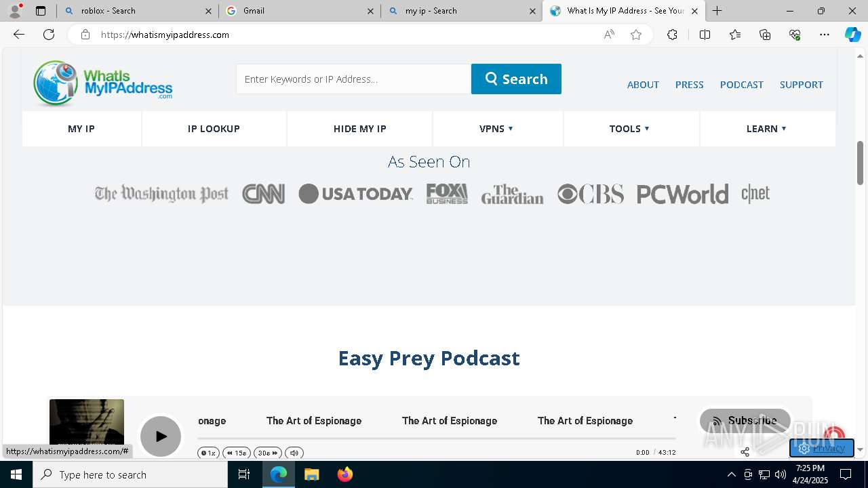
Task: Skip podcast forward 30 seconds
Action: pyautogui.click(x=268, y=453)
